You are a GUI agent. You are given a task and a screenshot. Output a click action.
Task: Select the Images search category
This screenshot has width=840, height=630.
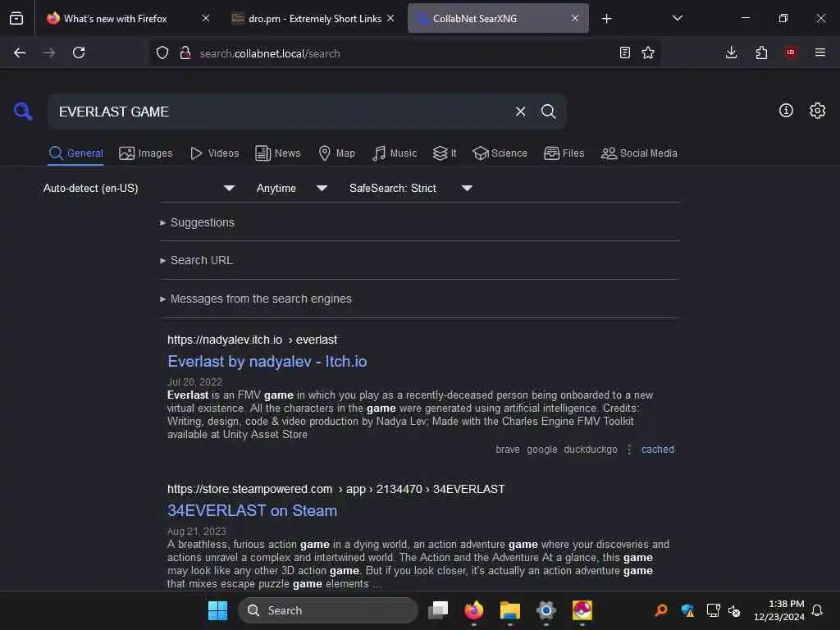(x=146, y=153)
